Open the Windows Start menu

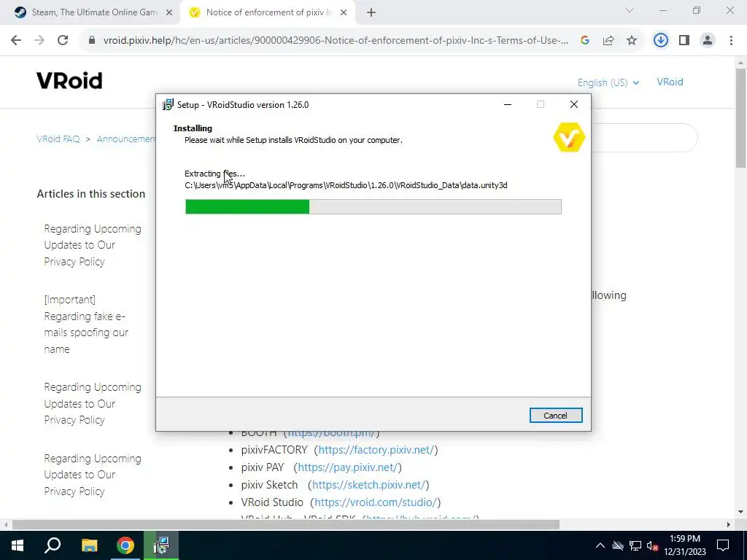tap(18, 545)
